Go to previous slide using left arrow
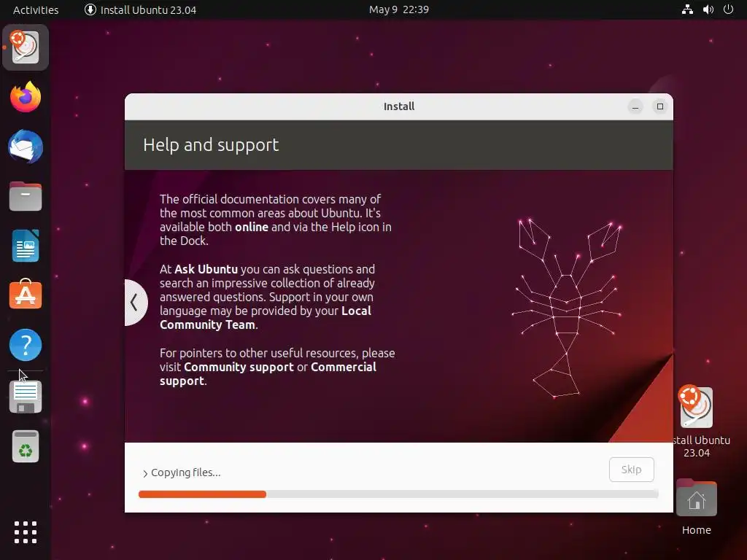 (135, 303)
